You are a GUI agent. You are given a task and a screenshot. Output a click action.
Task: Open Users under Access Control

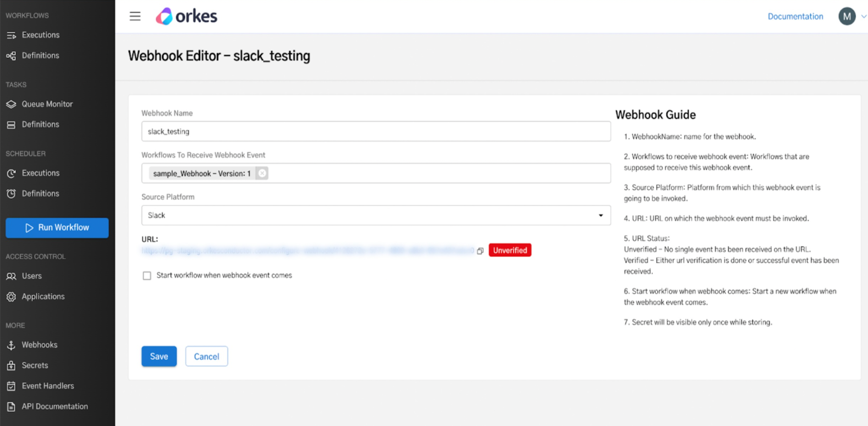point(32,276)
